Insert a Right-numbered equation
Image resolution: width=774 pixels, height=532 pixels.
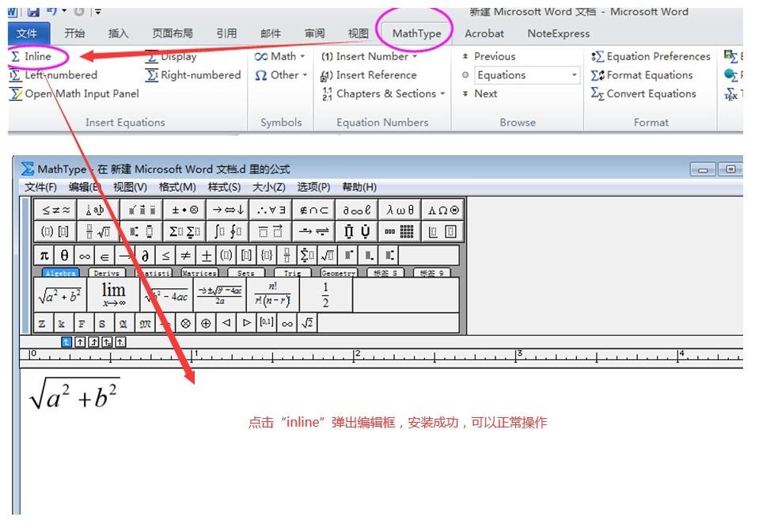(x=193, y=75)
